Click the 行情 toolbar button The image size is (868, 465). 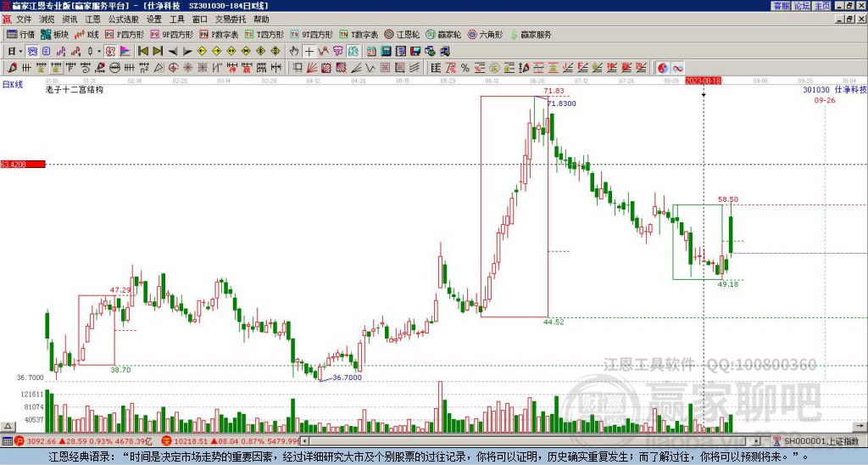tap(20, 34)
